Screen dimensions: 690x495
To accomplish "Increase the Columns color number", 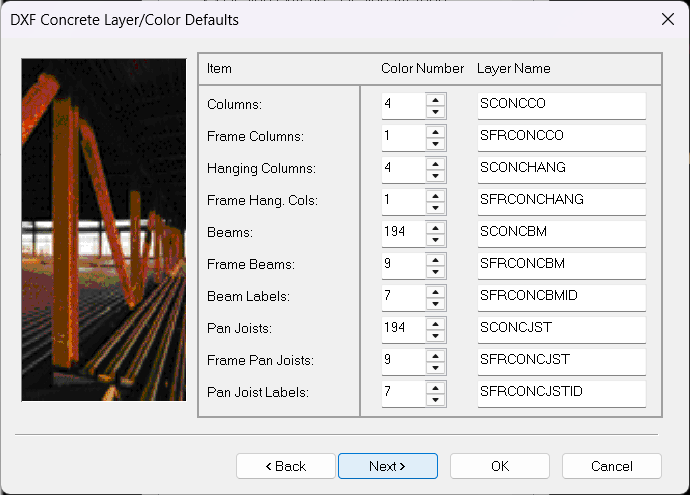I will point(435,98).
